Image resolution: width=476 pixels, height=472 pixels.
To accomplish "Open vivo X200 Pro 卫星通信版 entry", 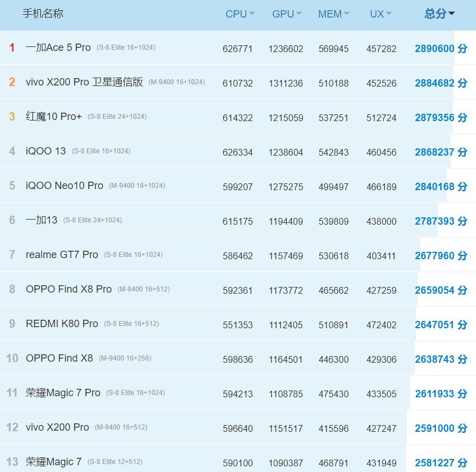I will coord(84,82).
